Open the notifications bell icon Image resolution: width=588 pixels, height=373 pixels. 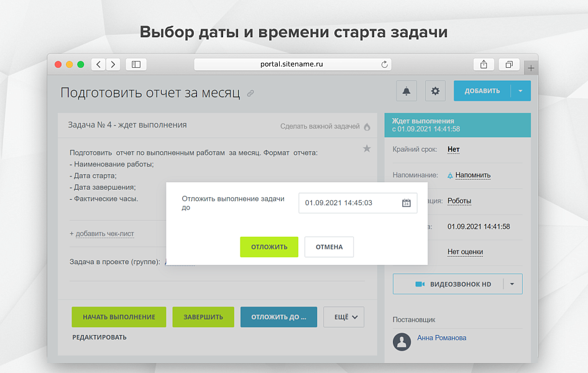click(407, 90)
